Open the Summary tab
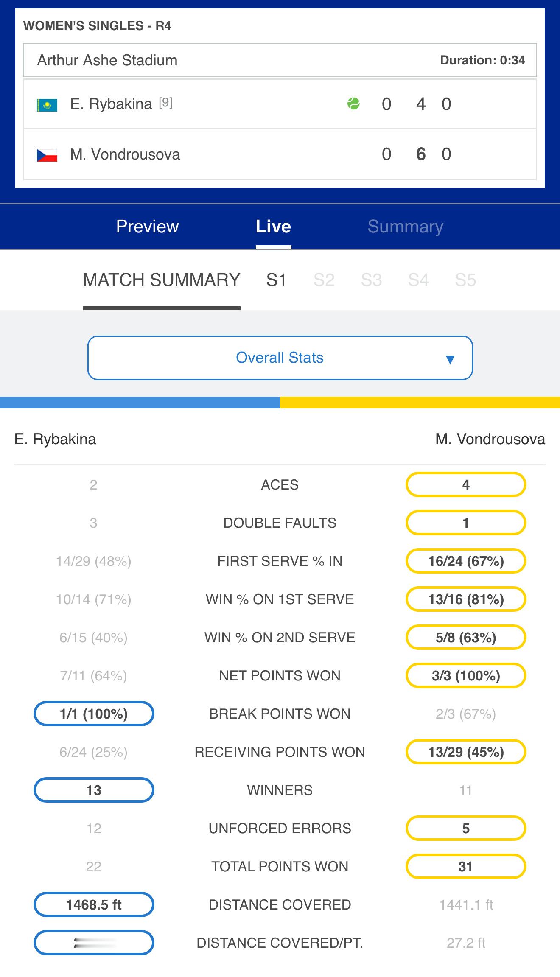The image size is (560, 977). [405, 226]
